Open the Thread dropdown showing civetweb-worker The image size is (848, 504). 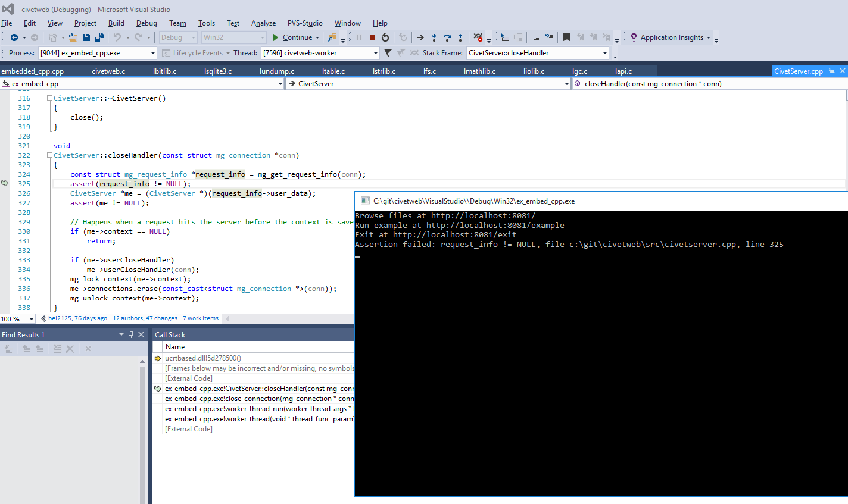click(x=375, y=52)
